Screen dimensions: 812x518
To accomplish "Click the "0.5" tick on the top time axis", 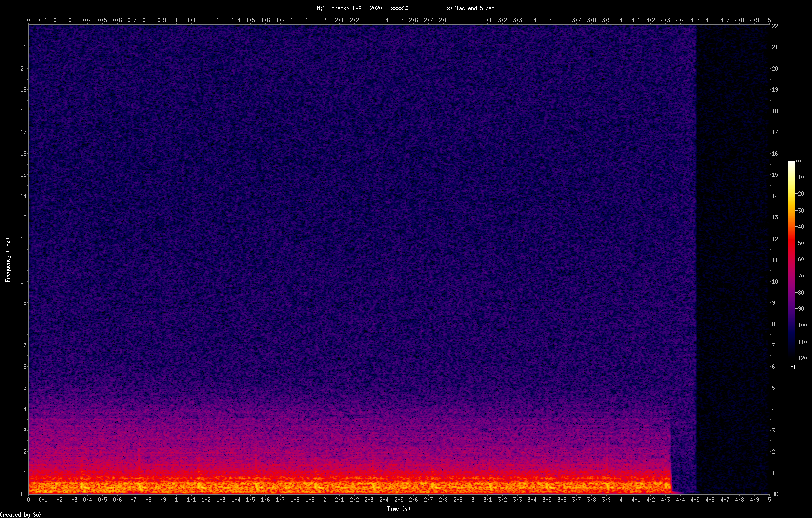I will [x=102, y=20].
